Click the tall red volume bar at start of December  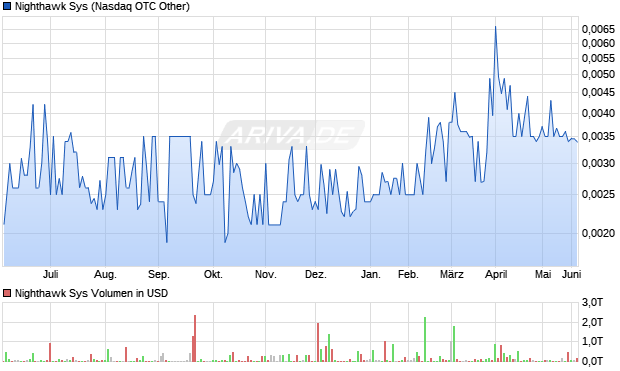coord(318,342)
